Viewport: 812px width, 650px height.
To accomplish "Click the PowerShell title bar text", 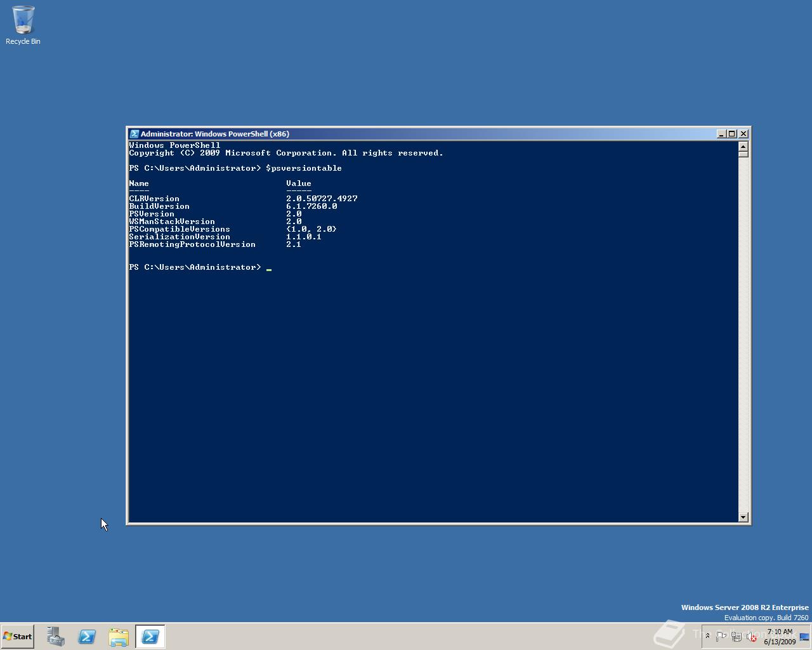I will [x=215, y=134].
